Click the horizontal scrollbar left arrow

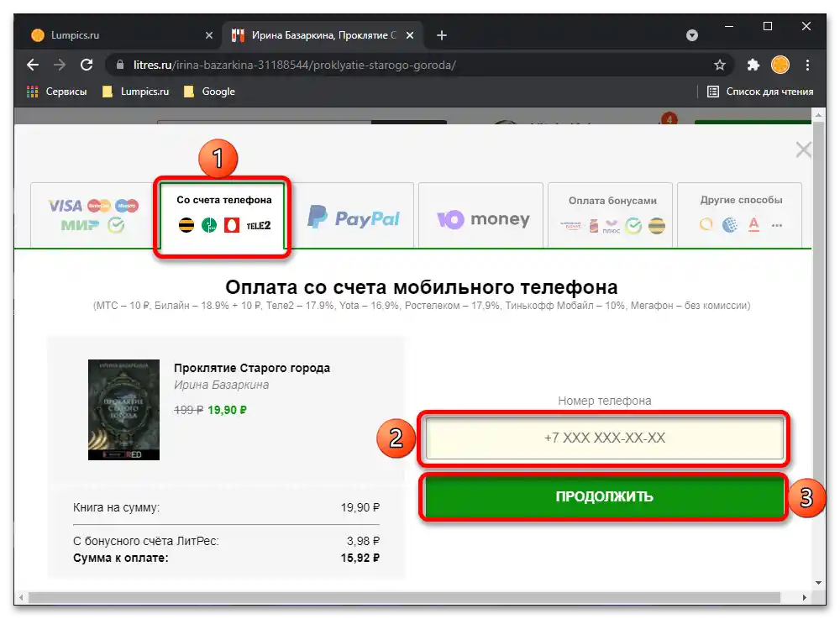[x=21, y=597]
